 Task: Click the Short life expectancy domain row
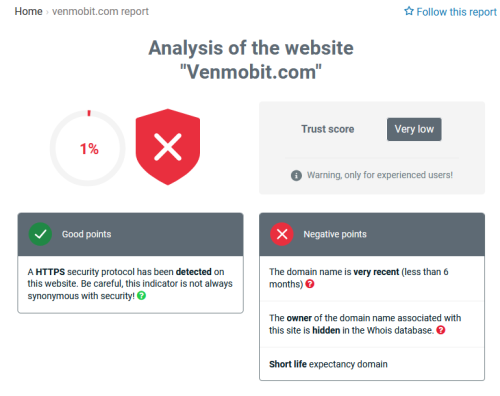(372, 364)
